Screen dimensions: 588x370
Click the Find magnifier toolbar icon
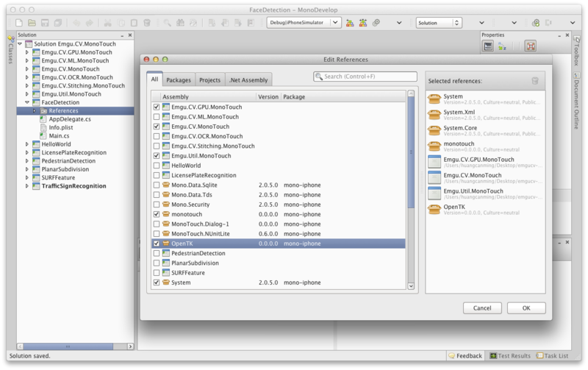point(168,23)
